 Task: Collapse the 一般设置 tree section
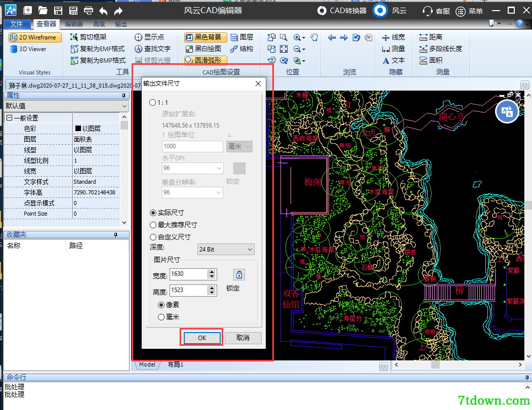pyautogui.click(x=9, y=118)
